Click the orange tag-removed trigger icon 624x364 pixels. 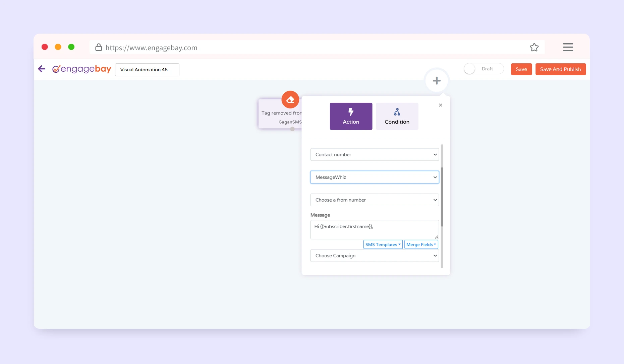[x=290, y=99]
